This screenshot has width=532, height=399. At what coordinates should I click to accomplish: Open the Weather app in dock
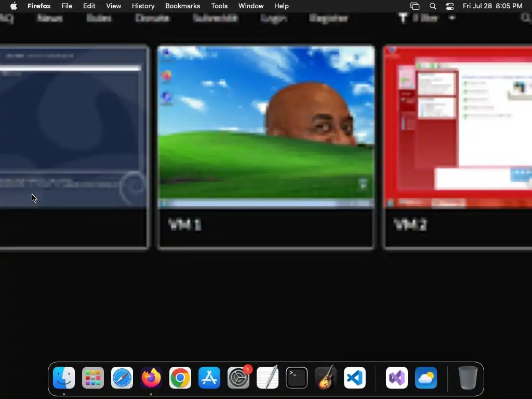coord(426,378)
